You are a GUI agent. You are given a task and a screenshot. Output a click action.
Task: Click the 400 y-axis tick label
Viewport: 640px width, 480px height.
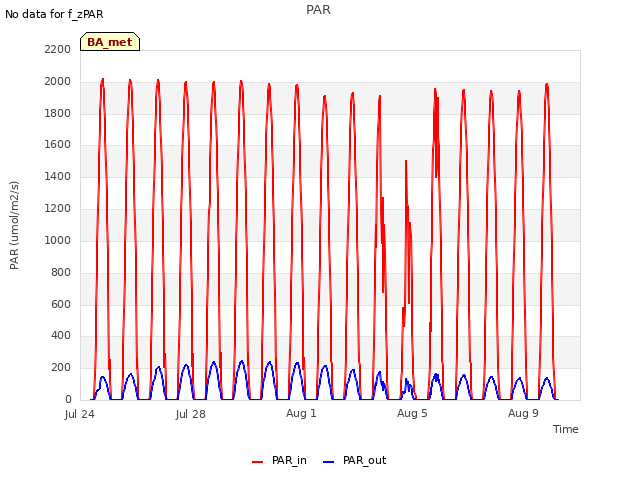pos(61,336)
